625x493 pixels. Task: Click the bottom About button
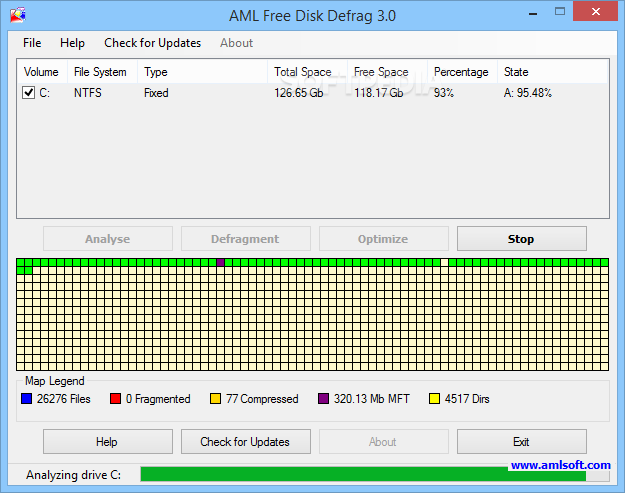click(x=383, y=442)
